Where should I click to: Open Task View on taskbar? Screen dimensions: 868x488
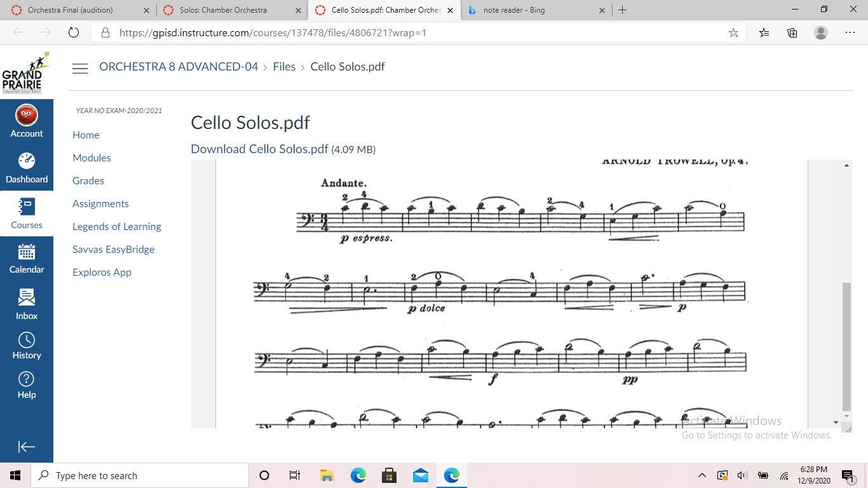(x=295, y=475)
